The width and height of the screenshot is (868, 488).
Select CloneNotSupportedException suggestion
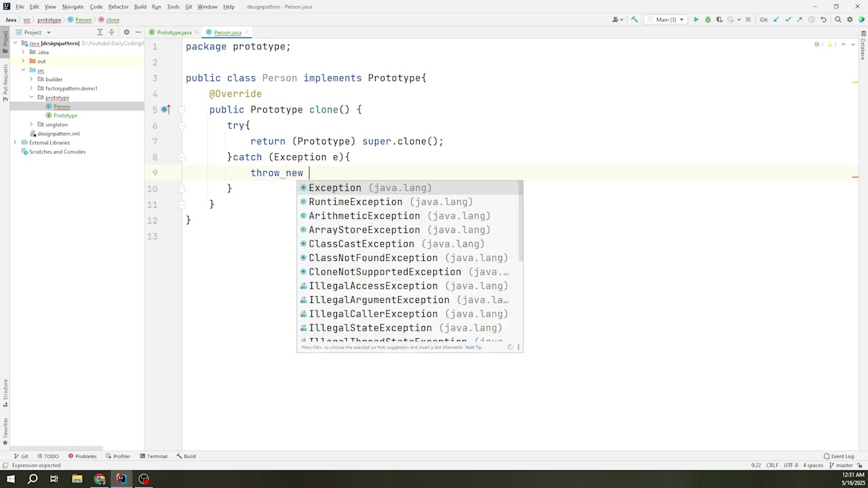[410, 272]
